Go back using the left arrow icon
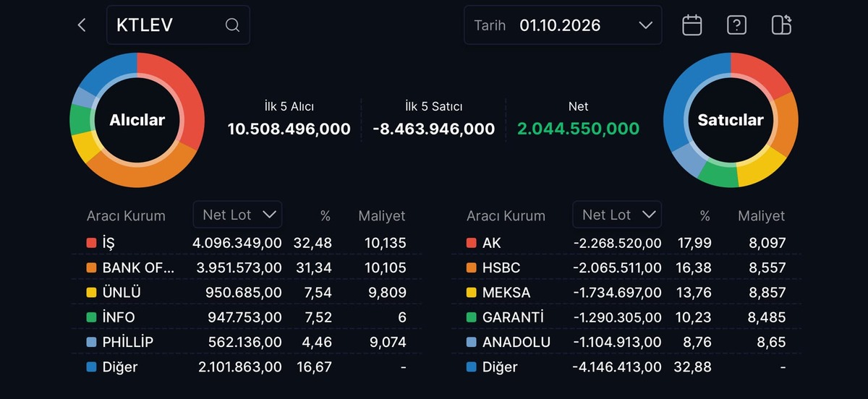Viewport: 868px width, 399px height. click(82, 25)
